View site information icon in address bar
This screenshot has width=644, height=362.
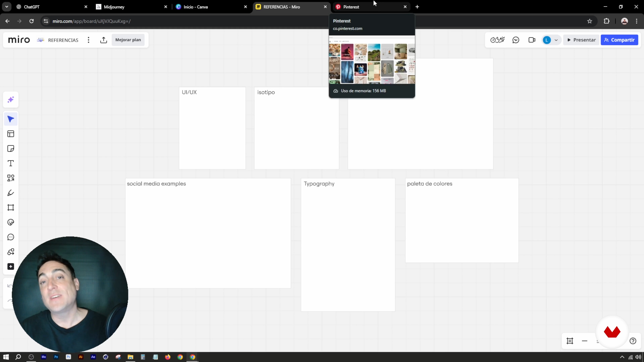pos(46,21)
